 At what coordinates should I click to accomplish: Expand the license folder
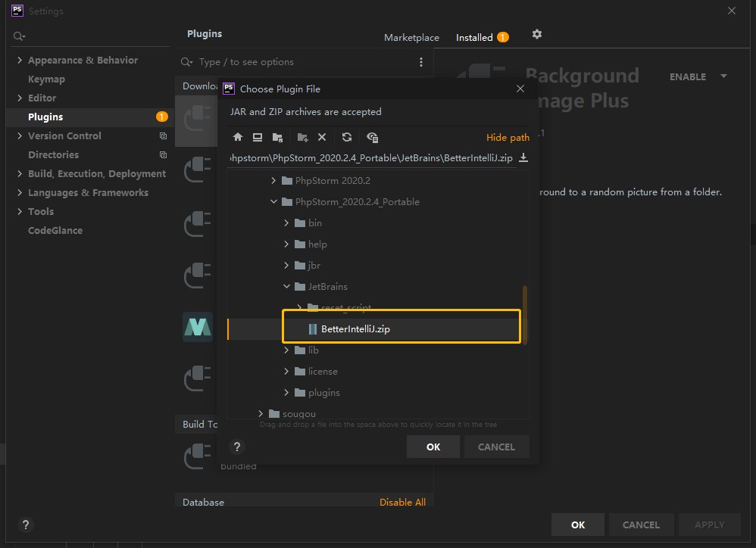coord(286,372)
